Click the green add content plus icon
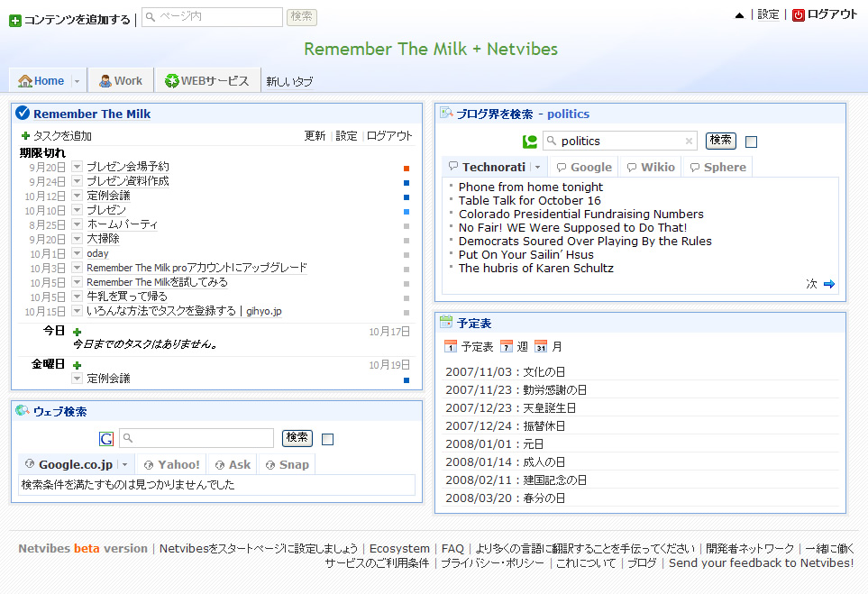The width and height of the screenshot is (868, 594). point(15,21)
